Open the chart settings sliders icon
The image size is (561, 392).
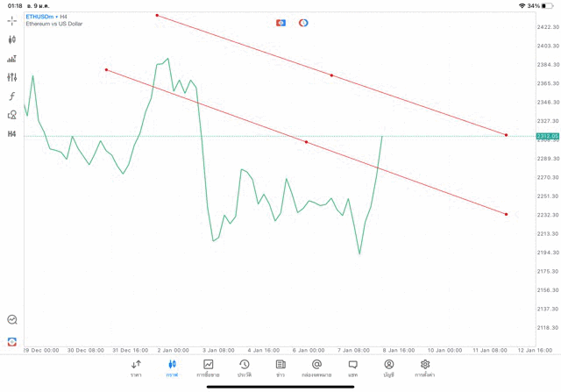pos(12,77)
